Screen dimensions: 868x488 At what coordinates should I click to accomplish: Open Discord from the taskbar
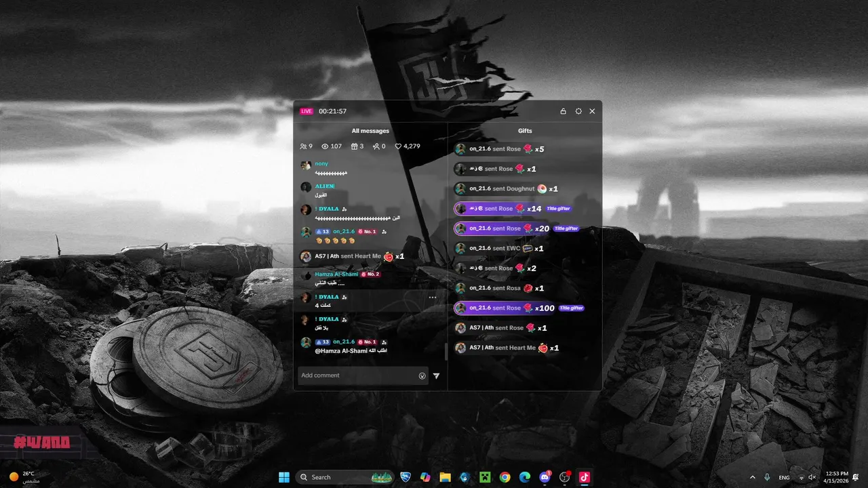tap(545, 477)
